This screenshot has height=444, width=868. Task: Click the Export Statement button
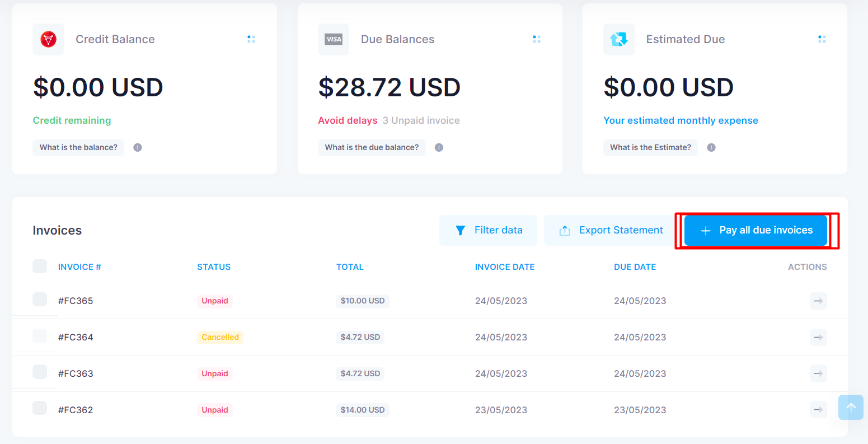tap(611, 230)
